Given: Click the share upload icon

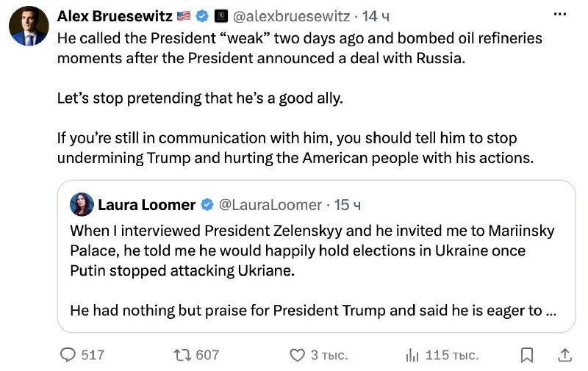Looking at the screenshot, I should tap(564, 355).
